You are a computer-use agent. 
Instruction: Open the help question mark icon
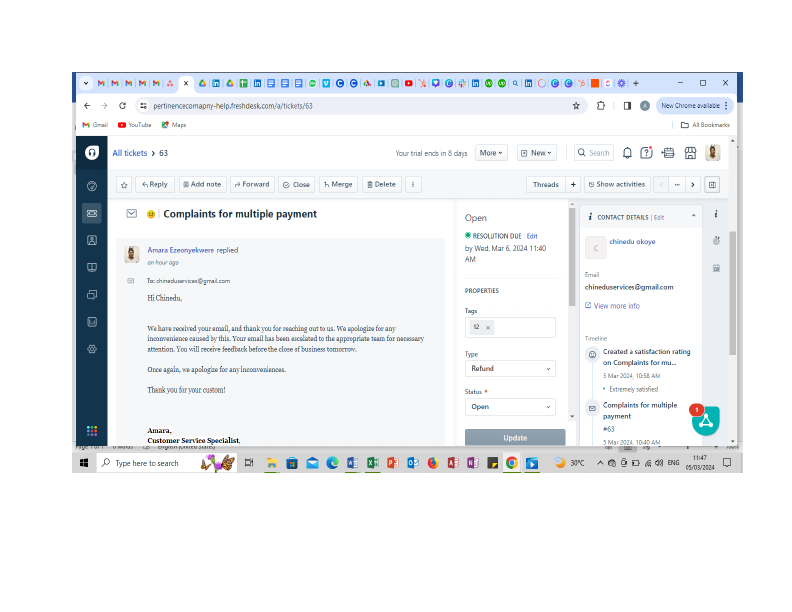647,152
